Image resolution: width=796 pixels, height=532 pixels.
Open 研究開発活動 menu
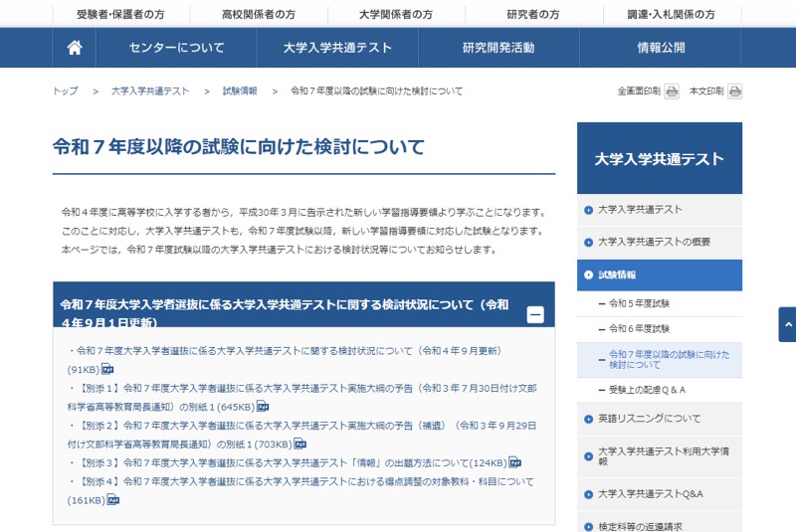[x=498, y=48]
